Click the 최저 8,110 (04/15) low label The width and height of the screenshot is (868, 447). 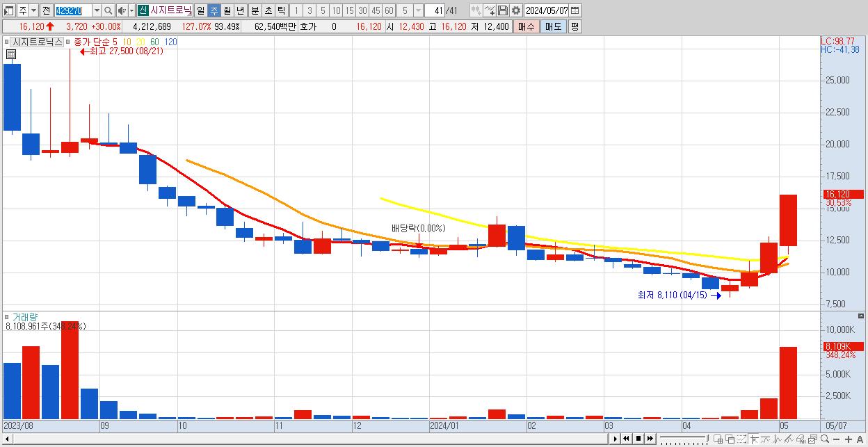672,295
